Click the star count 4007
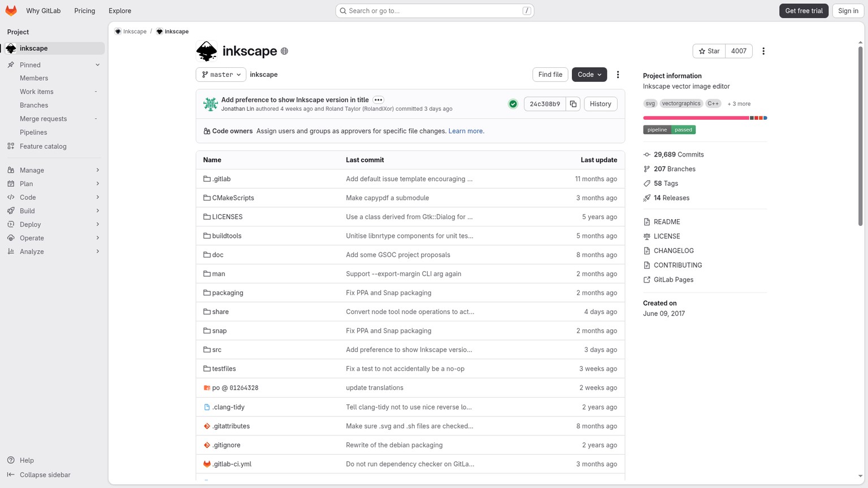The height and width of the screenshot is (488, 868). pos(739,51)
